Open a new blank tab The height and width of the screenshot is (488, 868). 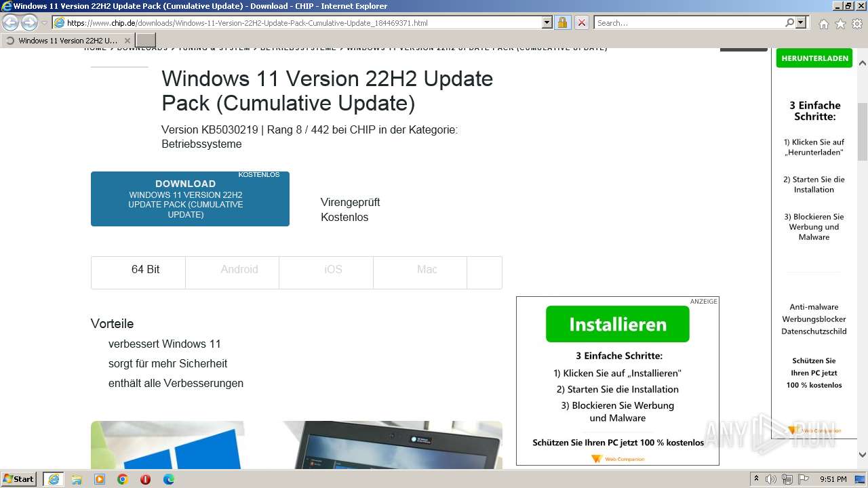(146, 41)
